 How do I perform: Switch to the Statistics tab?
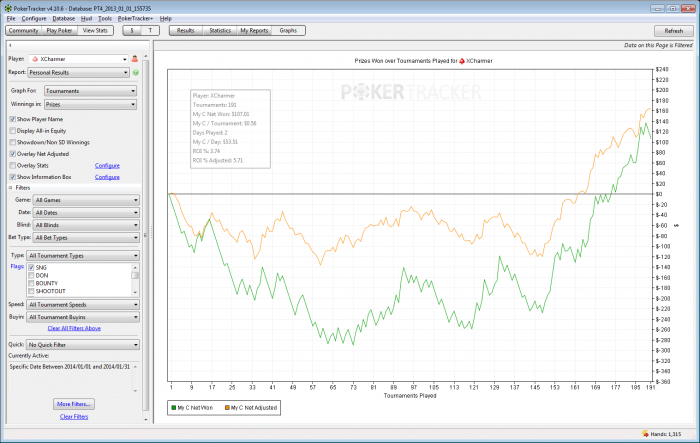click(x=220, y=31)
